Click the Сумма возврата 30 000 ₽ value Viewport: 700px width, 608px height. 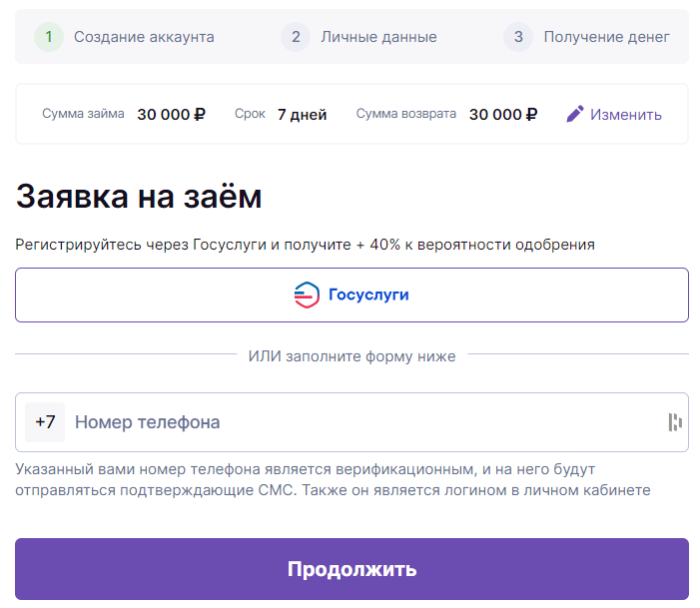pos(503,114)
